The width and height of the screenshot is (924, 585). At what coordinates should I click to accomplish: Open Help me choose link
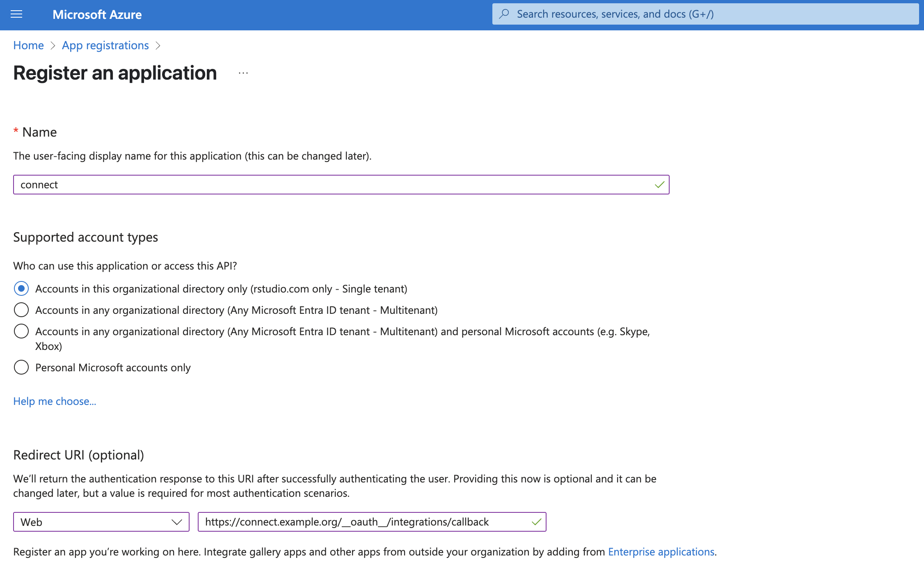(x=55, y=401)
